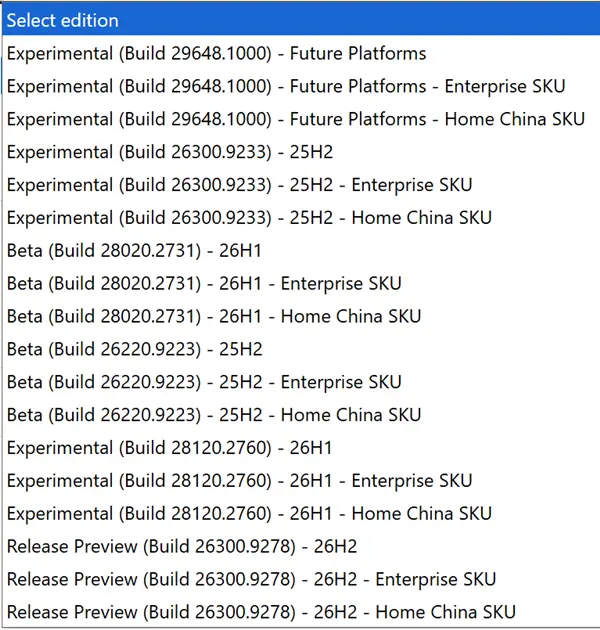Choose Release Preview Build 26300.9278 26H2 base
This screenshot has height=630, width=600.
(301, 546)
